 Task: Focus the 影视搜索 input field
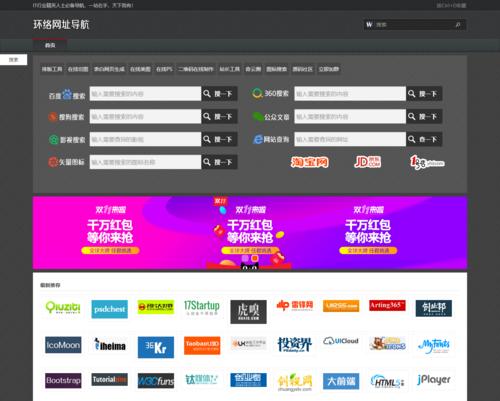(x=145, y=139)
